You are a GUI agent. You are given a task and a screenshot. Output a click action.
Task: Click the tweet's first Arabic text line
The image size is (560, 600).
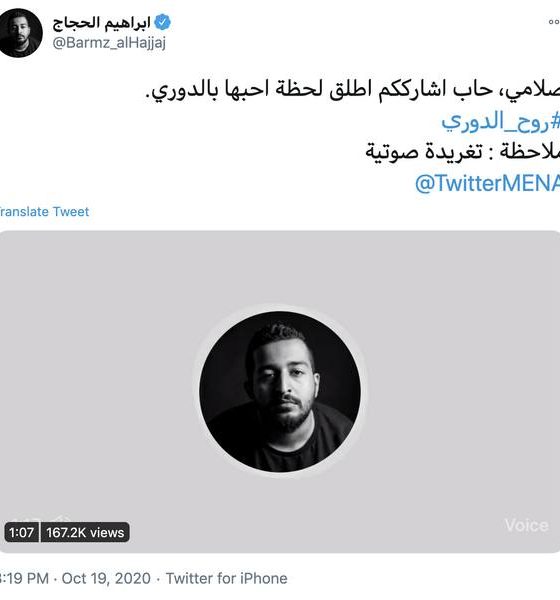(353, 90)
